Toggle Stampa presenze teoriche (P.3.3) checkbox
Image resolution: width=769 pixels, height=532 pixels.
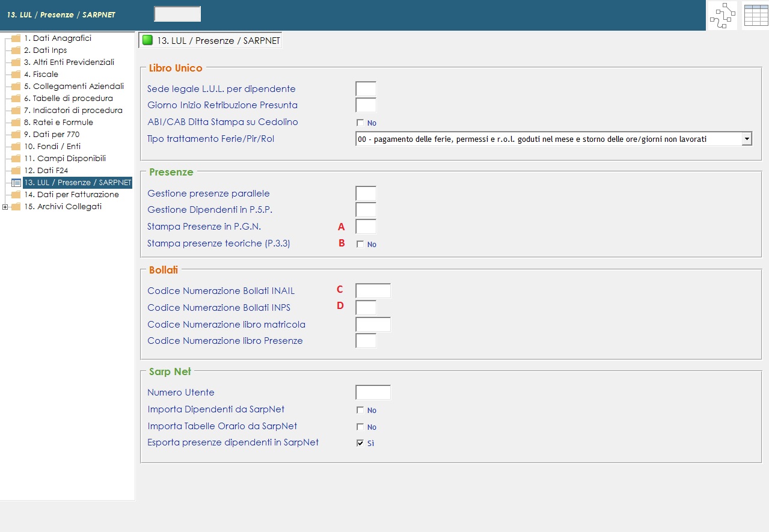point(360,244)
